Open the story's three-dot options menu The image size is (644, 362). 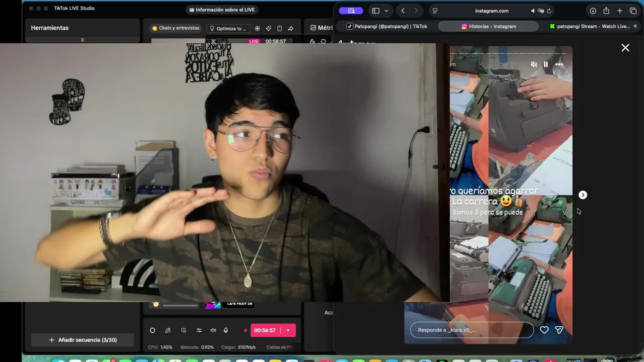point(559,64)
